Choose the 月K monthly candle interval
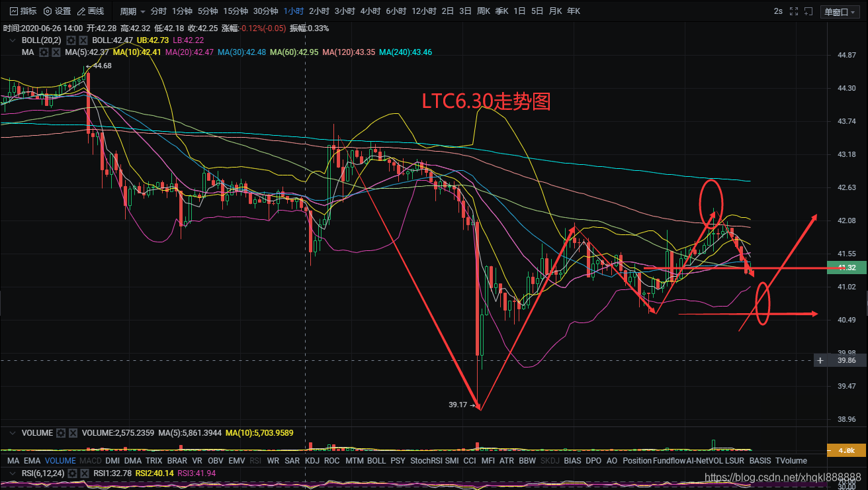 [555, 11]
